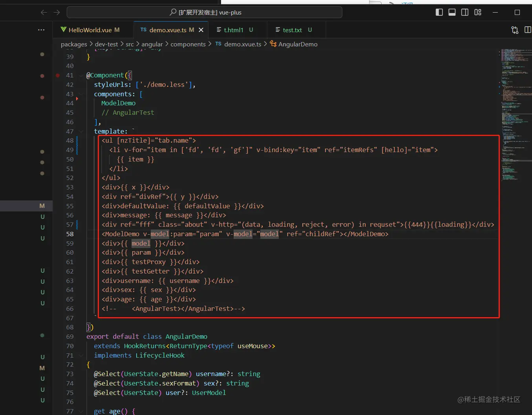Remove the breakpoint on line 41
The image size is (532, 415).
coord(58,75)
